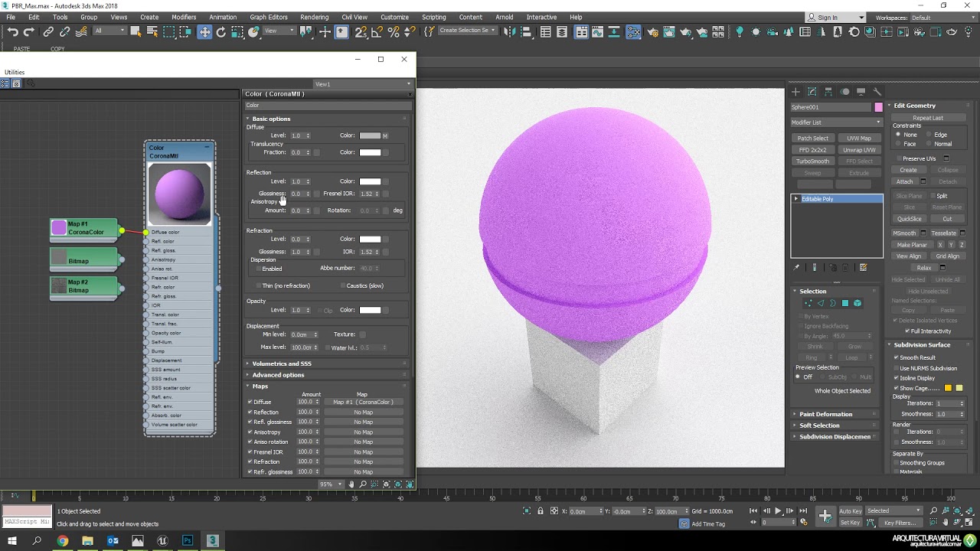
Task: Click the TurboSmooth modifier button
Action: coord(812,161)
